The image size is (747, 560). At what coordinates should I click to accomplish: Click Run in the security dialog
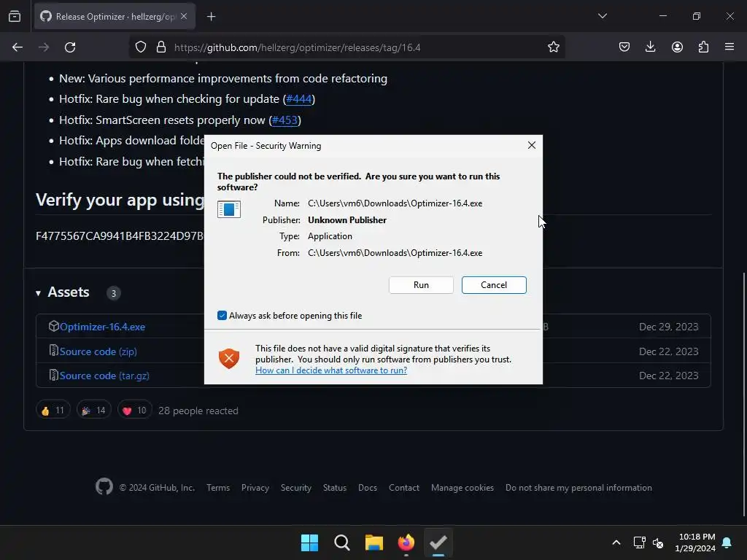(x=421, y=285)
